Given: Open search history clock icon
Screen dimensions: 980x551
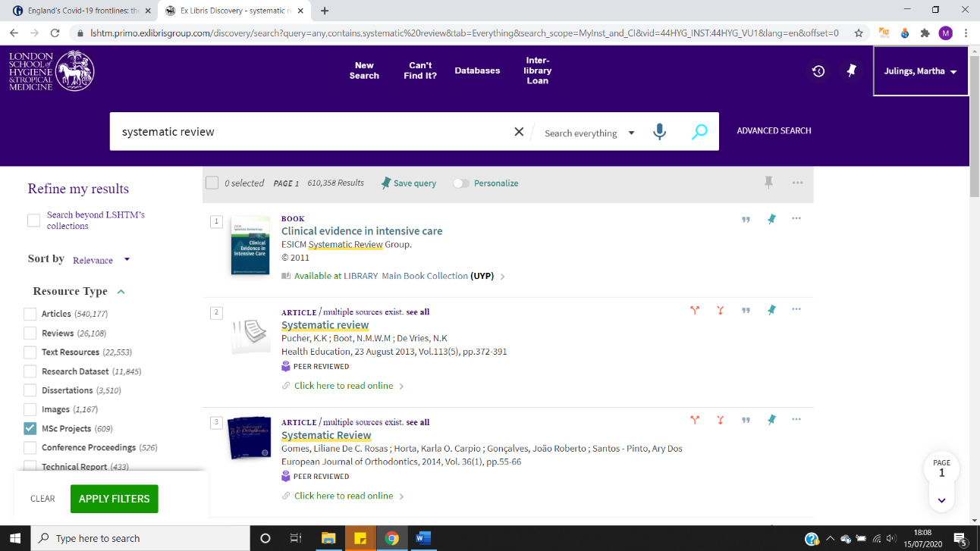Looking at the screenshot, I should pos(818,71).
